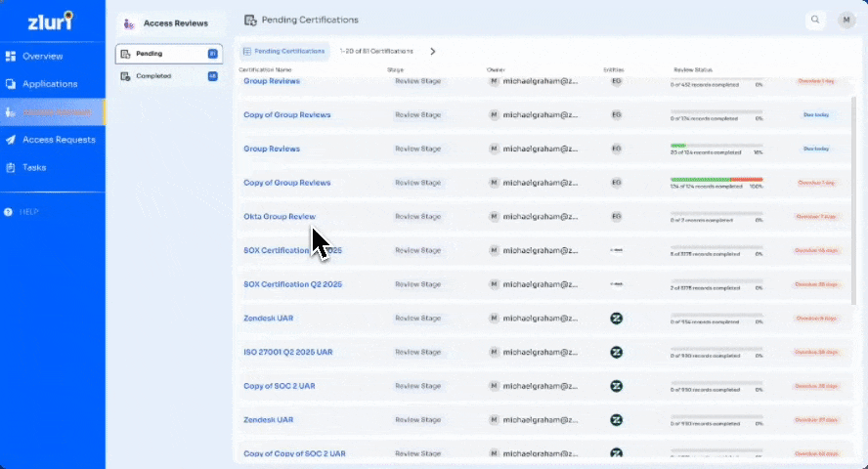
Task: Sort by the Owner column header
Action: [496, 69]
